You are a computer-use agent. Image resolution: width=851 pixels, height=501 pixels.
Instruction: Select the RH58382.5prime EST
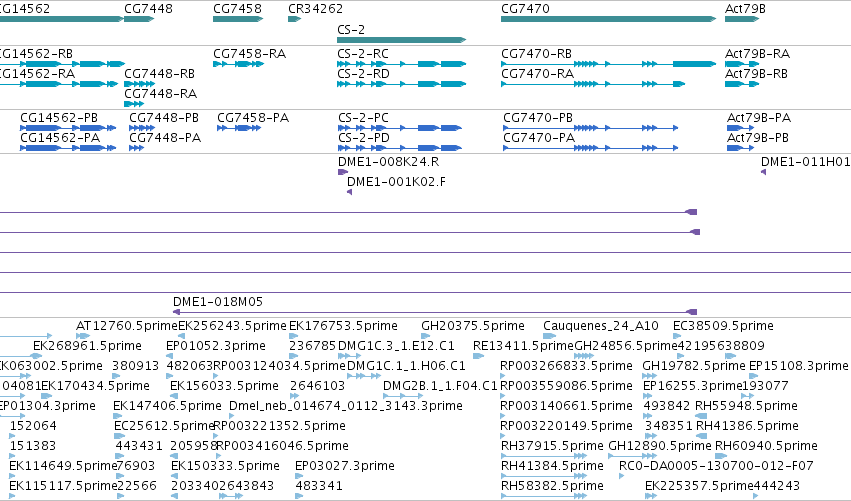coord(543,496)
